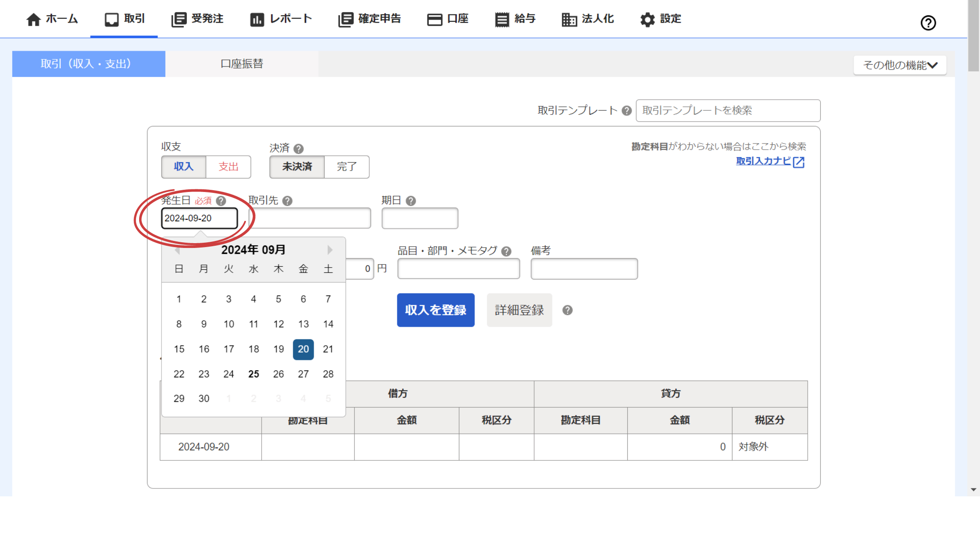Viewport: 980px width, 551px height.
Task: Open the レポート report section icon
Action: pyautogui.click(x=257, y=19)
